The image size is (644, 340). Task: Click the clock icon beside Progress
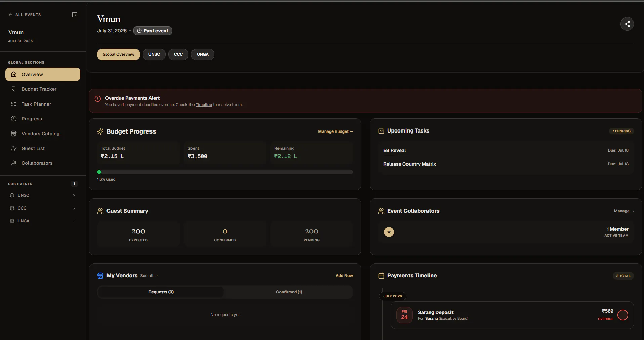click(x=14, y=119)
